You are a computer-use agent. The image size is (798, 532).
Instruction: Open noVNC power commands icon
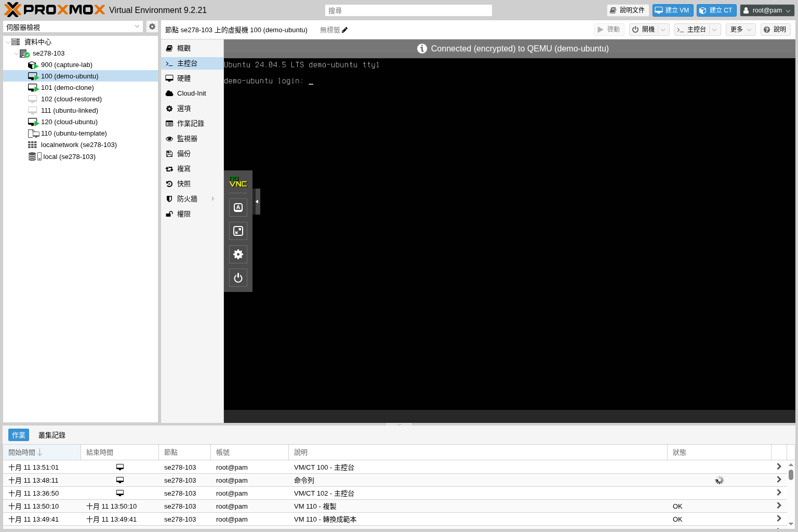pos(238,277)
